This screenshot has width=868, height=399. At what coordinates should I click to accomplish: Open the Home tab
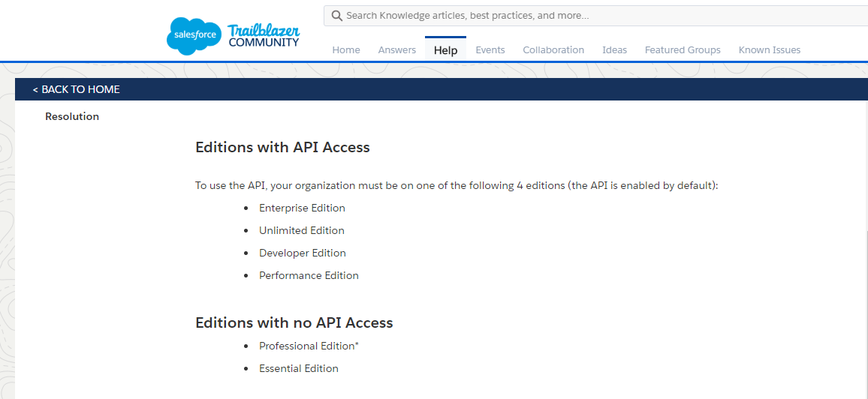coord(346,49)
